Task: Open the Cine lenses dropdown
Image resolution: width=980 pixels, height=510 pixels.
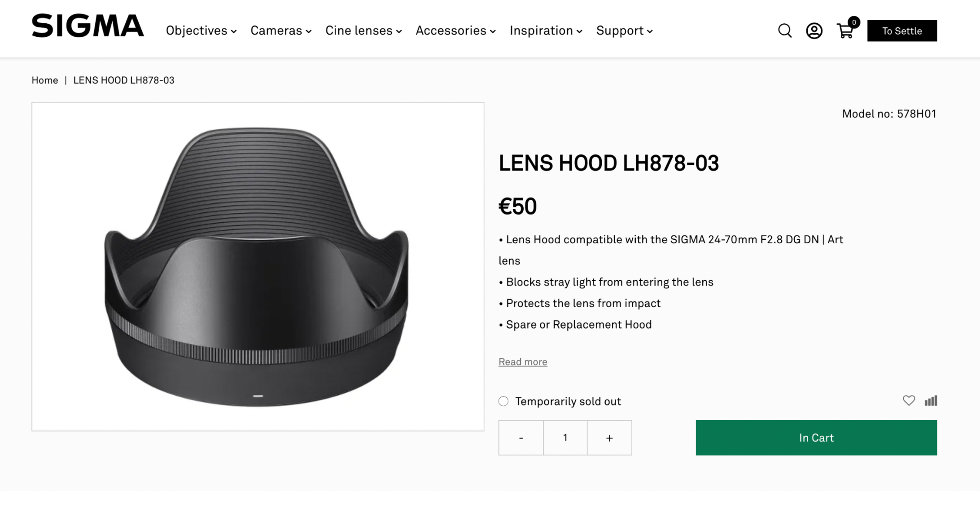Action: 363,31
